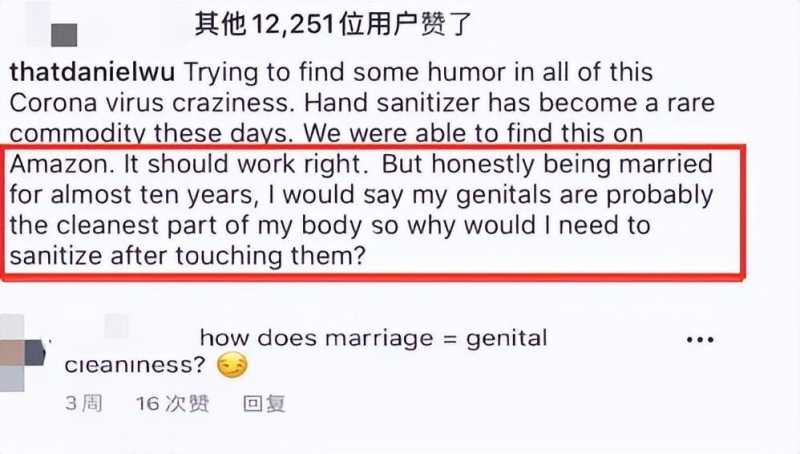Click the blurred avatar beside the likes count
This screenshot has width=800, height=454.
coord(64,35)
